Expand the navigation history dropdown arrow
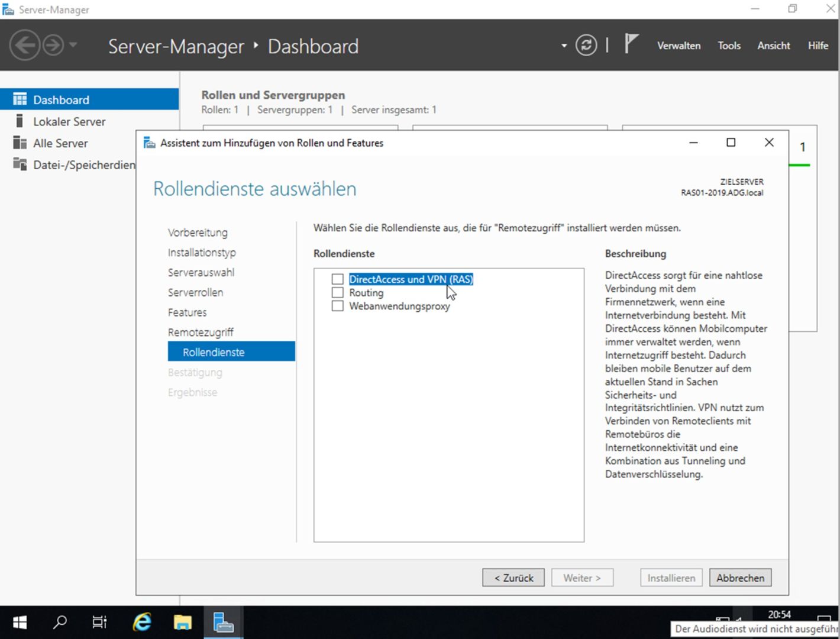Screen dimensions: 840x639 pos(73,46)
